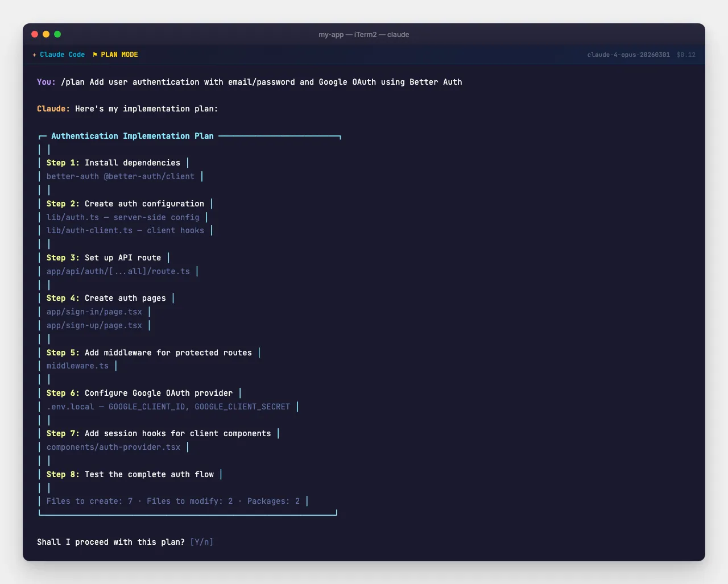Image resolution: width=728 pixels, height=584 pixels.
Task: Select Step 3: Set up API route
Action: coord(104,258)
